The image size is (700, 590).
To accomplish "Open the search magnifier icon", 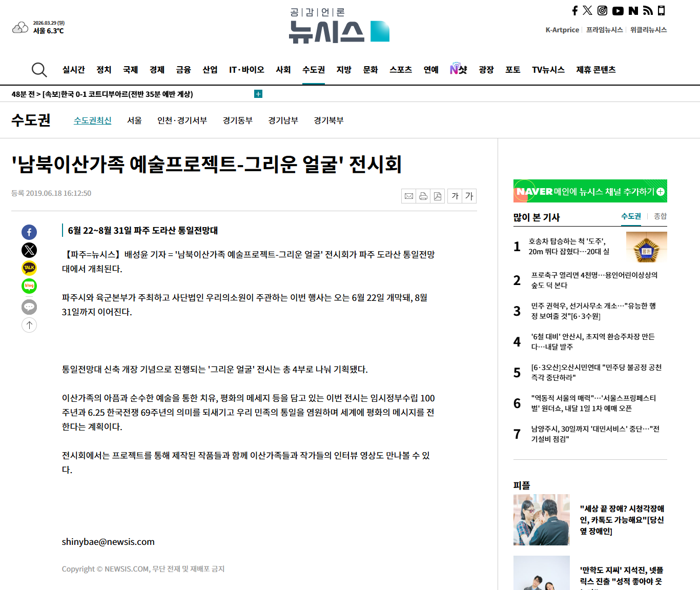I will (39, 70).
